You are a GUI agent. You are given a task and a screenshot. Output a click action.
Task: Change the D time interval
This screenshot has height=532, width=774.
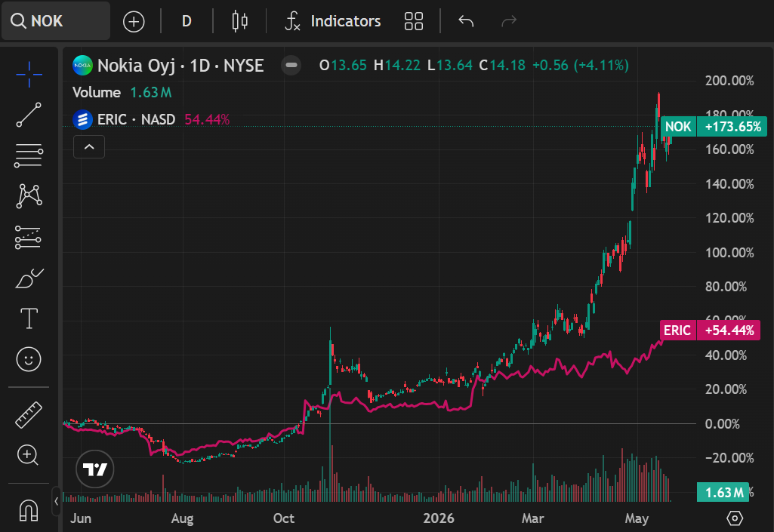pos(187,21)
